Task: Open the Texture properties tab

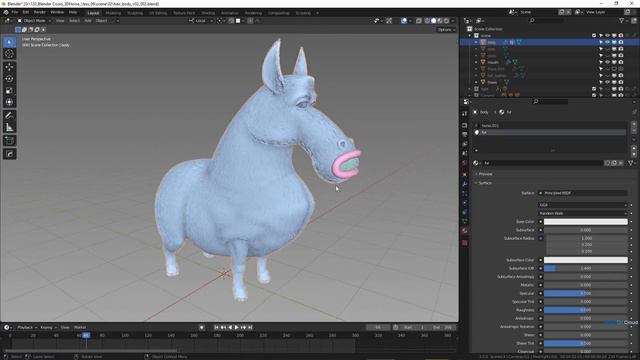Action: (x=464, y=242)
